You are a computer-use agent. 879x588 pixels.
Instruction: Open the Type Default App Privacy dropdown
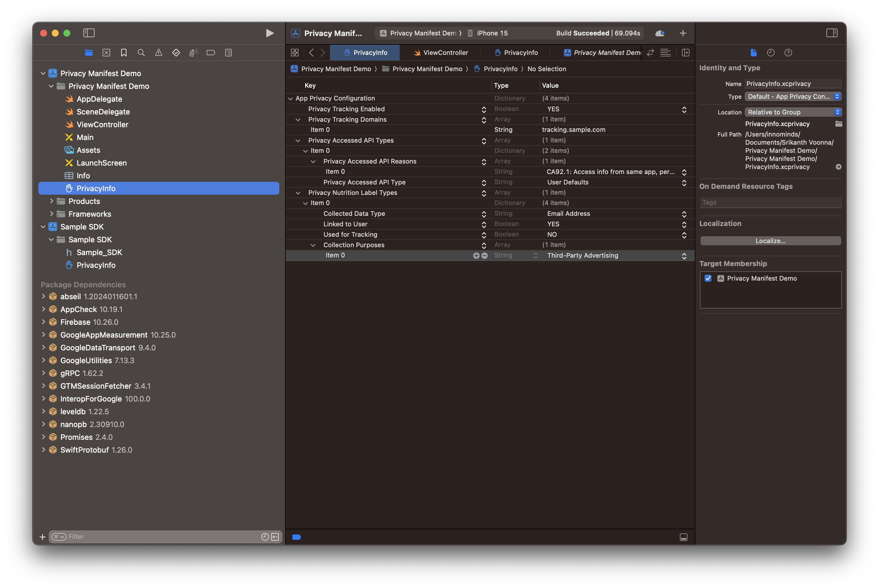point(793,96)
